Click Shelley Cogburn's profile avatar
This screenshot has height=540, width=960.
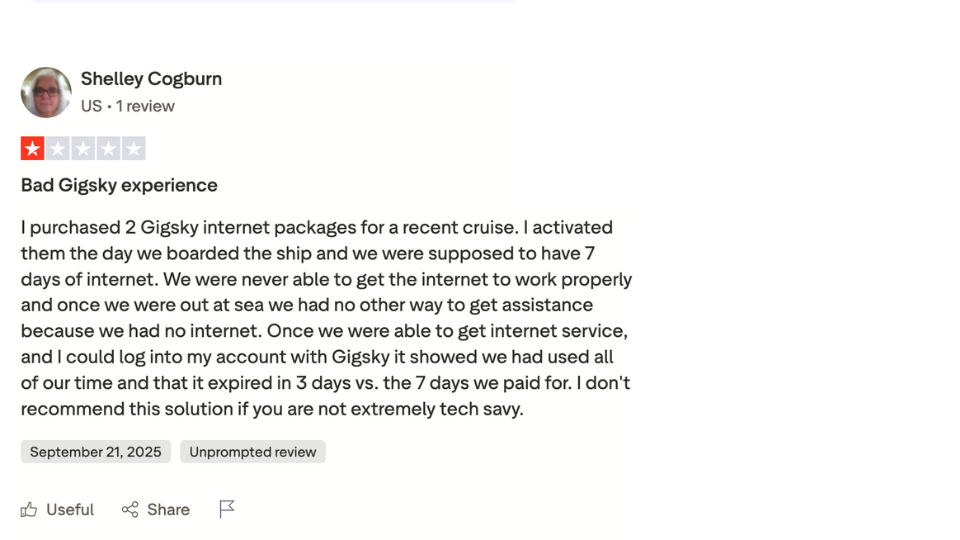click(46, 93)
